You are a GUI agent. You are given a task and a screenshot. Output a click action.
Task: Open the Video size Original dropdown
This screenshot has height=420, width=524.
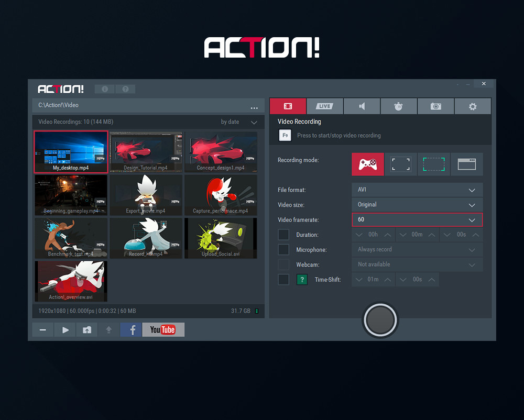pos(417,205)
